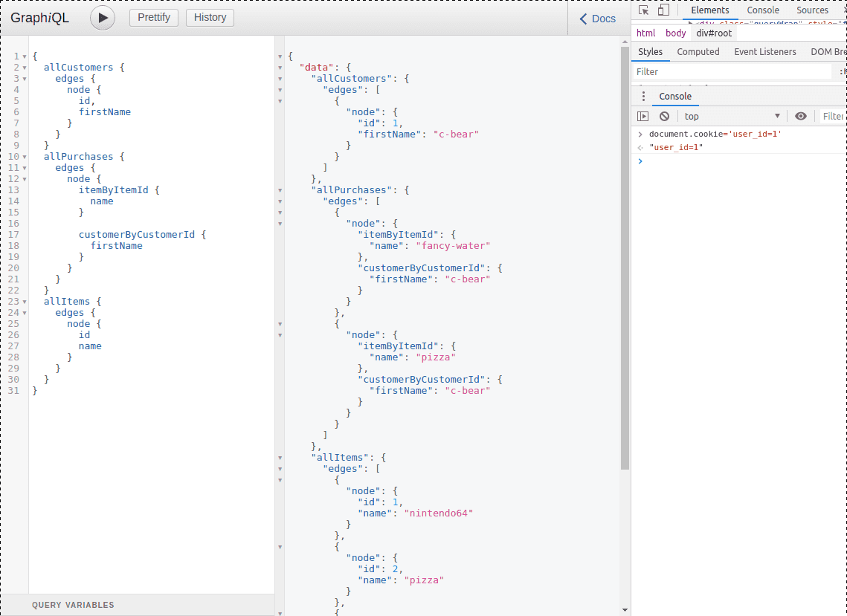
Task: Collapse the allCustomers block on line 2
Action: pyautogui.click(x=24, y=68)
